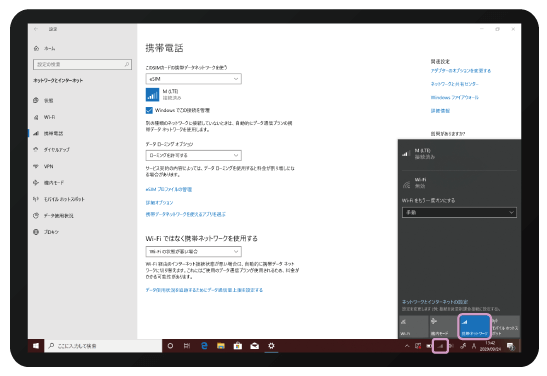
Task: Open File Explorer from the taskbar
Action: [x=221, y=346]
